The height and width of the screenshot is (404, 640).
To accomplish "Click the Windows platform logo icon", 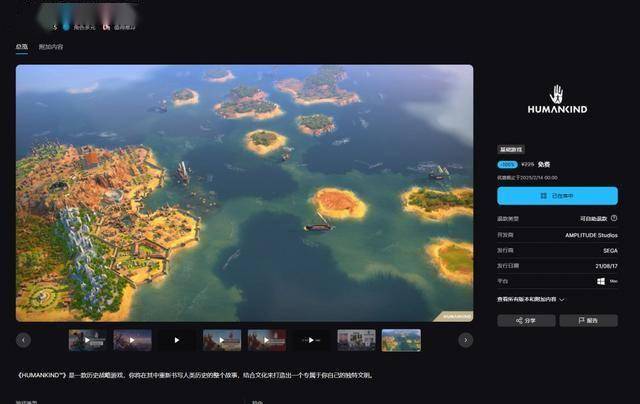I will click(601, 281).
